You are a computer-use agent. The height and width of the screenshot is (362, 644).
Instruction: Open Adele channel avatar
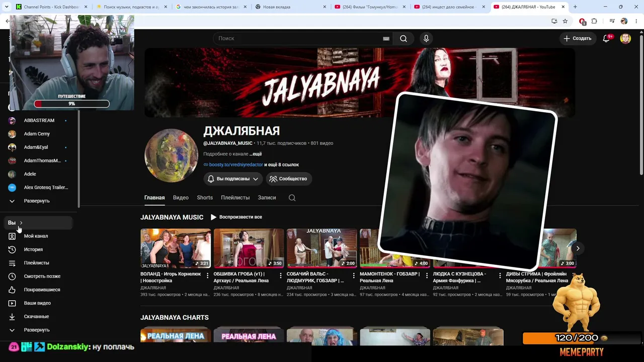coord(12,174)
